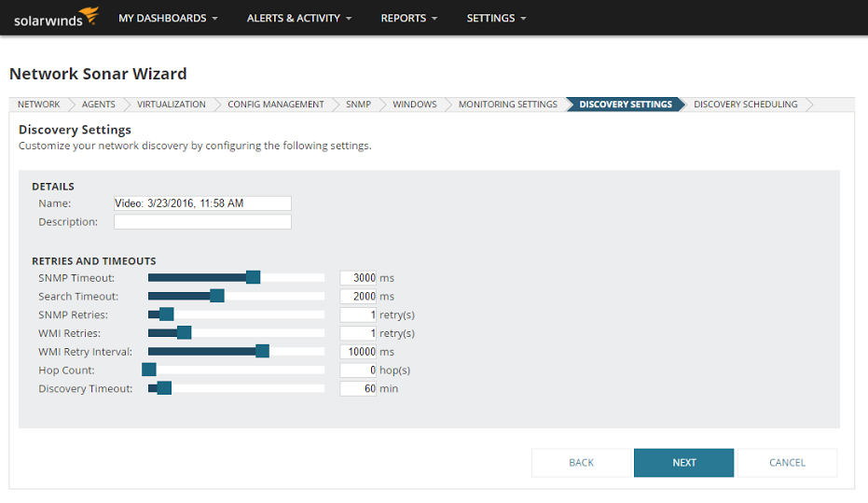Viewport: 868px width, 503px height.
Task: Click the SNMP Timeout slider handle
Action: tap(253, 277)
